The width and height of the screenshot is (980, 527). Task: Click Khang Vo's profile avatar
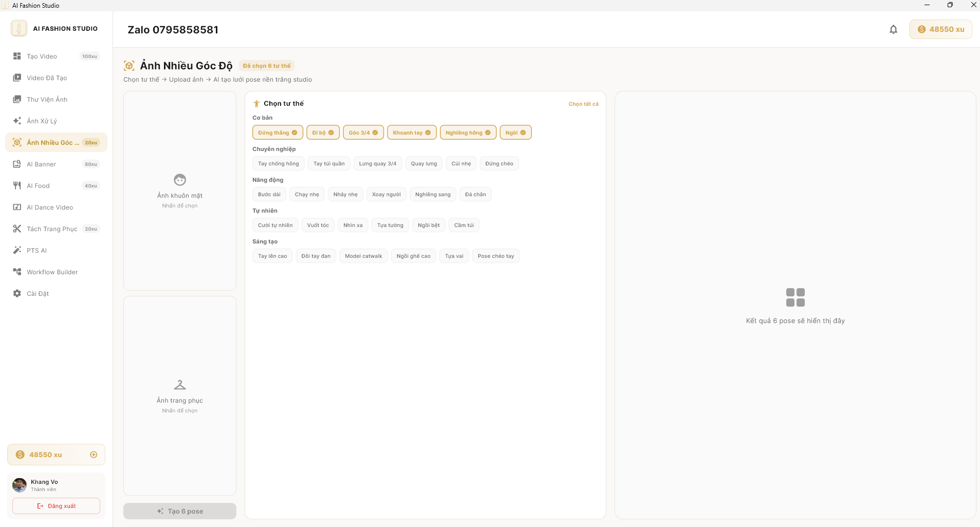point(20,485)
